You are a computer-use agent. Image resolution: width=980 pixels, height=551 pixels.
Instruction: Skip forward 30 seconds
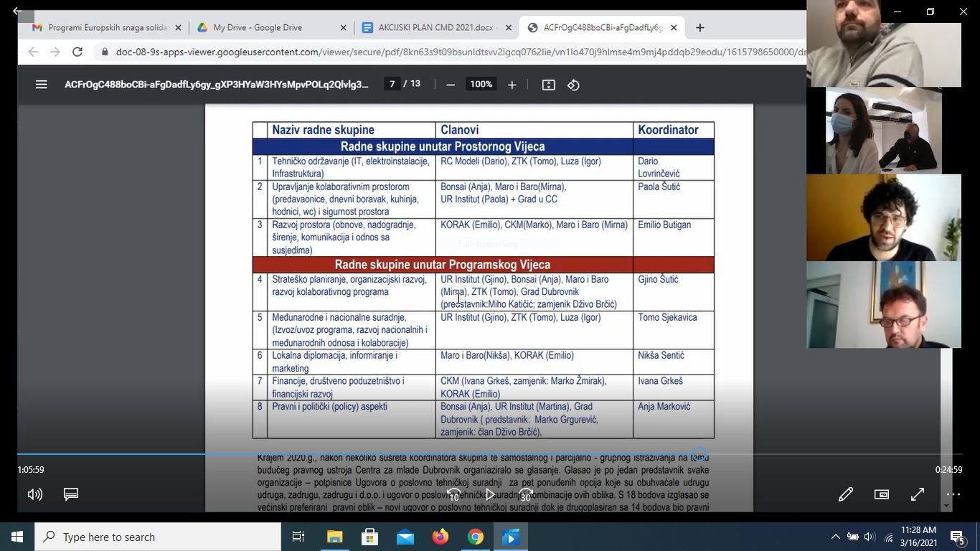click(526, 494)
